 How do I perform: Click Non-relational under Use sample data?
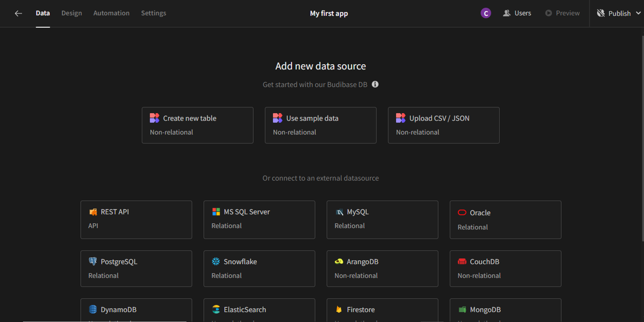[x=294, y=132]
